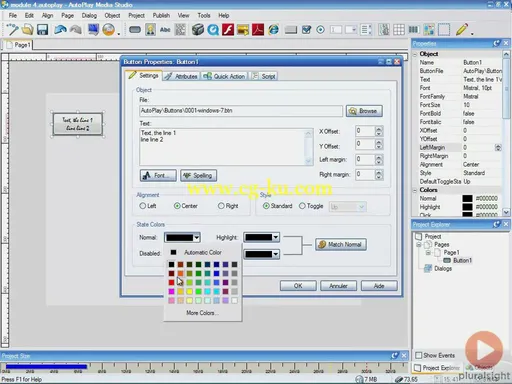512x384 pixels.
Task: Pin the Properties panel with pushpin icon
Action: click(496, 43)
